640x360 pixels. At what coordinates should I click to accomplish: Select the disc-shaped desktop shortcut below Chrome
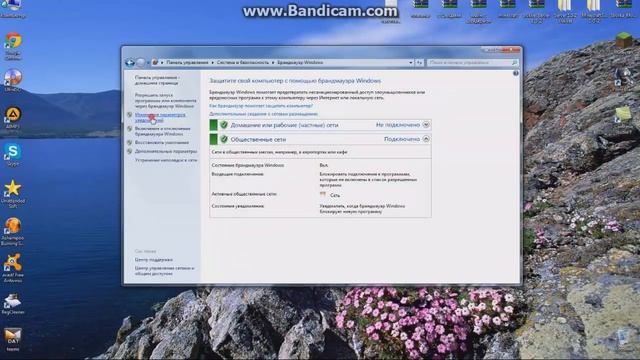click(x=13, y=78)
